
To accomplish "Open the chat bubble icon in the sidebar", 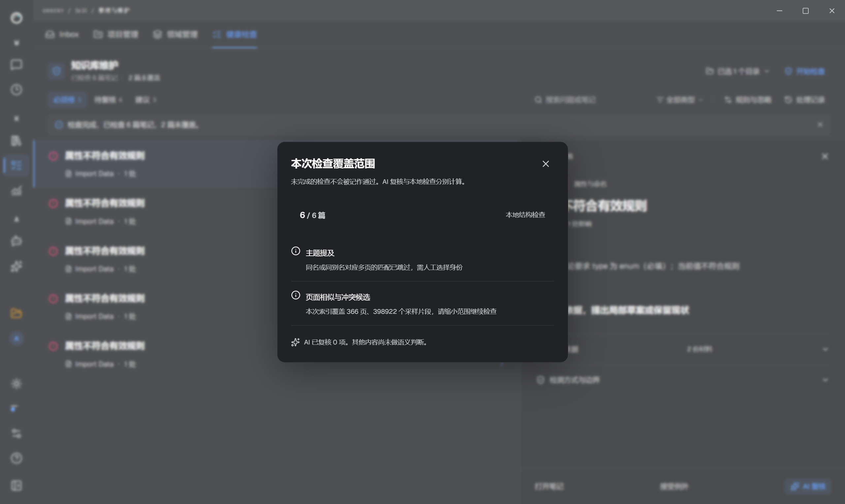I will [16, 64].
